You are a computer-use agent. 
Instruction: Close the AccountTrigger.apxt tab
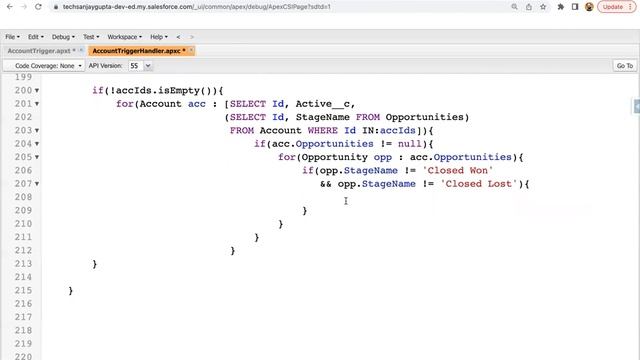[x=80, y=50]
